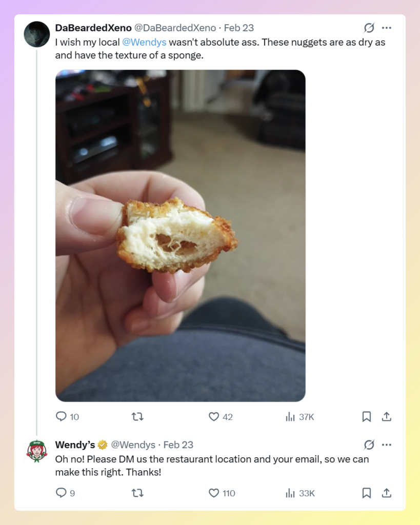This screenshot has height=525, width=420.
Task: Open the more options menu on Wendy's reply
Action: pyautogui.click(x=386, y=445)
